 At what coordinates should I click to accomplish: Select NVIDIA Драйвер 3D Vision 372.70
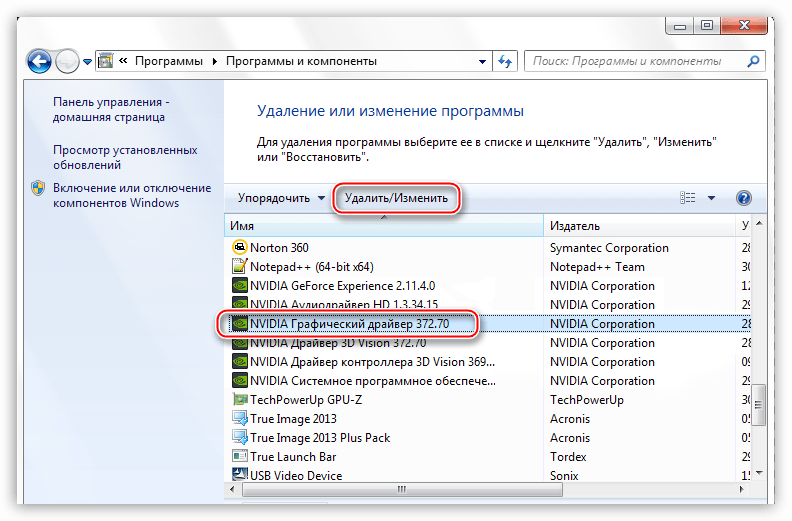click(338, 343)
